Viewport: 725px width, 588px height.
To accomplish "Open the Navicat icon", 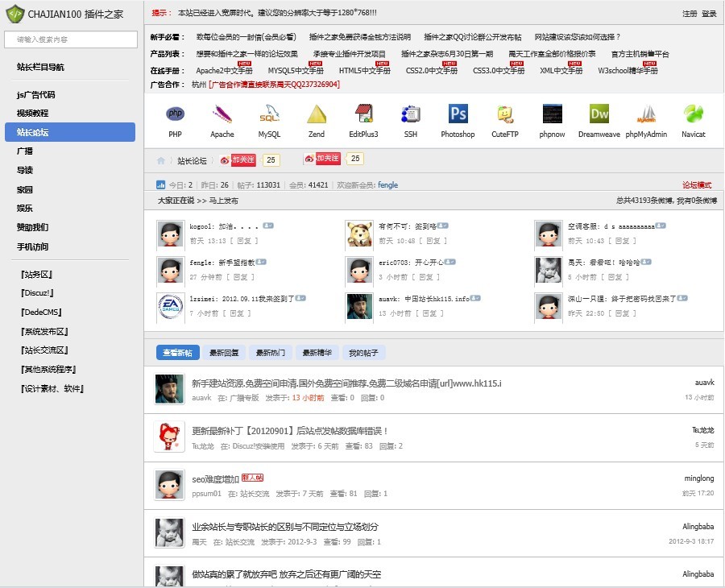I will pos(693,114).
